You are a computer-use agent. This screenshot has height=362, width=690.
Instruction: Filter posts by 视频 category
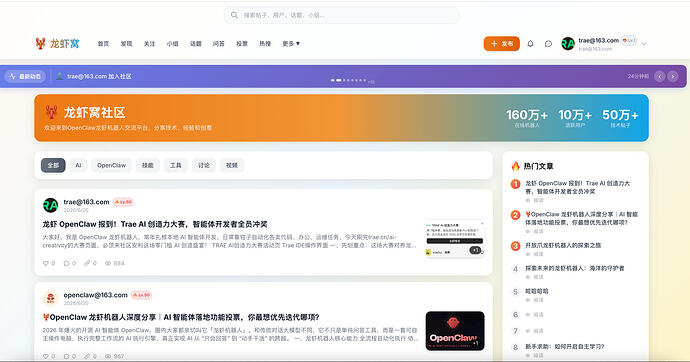(x=232, y=165)
